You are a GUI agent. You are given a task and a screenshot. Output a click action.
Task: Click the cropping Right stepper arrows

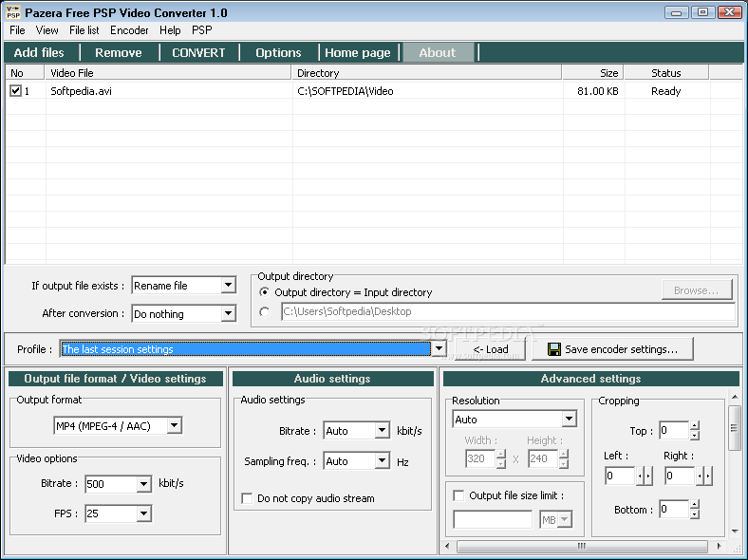click(x=703, y=476)
